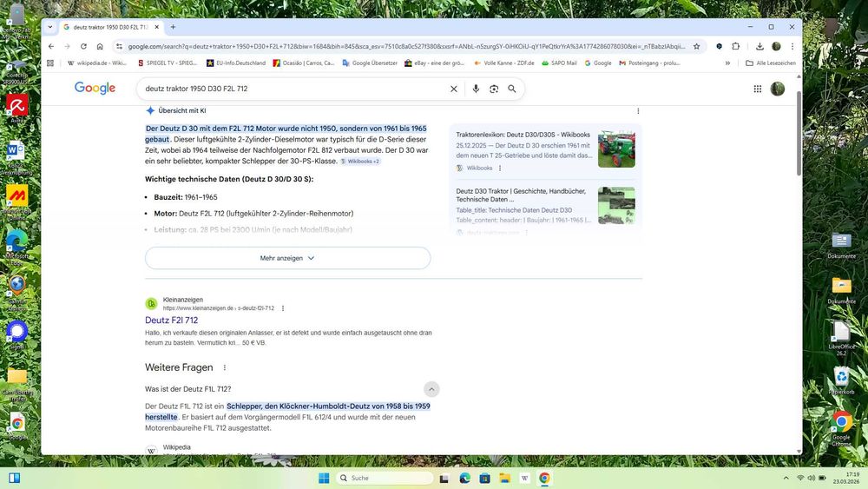The height and width of the screenshot is (489, 868).
Task: Open Chrome bookmarks apps grid icon
Action: pyautogui.click(x=50, y=63)
